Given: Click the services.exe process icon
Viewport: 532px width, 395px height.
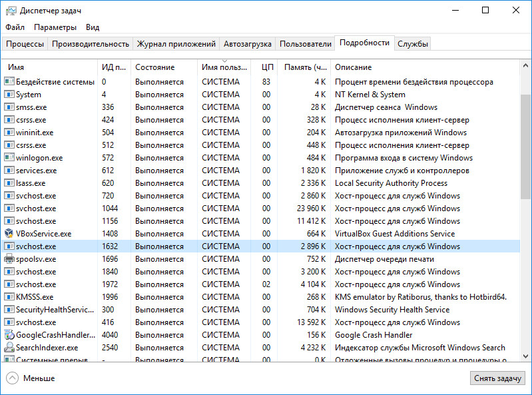Looking at the screenshot, I should 9,171.
